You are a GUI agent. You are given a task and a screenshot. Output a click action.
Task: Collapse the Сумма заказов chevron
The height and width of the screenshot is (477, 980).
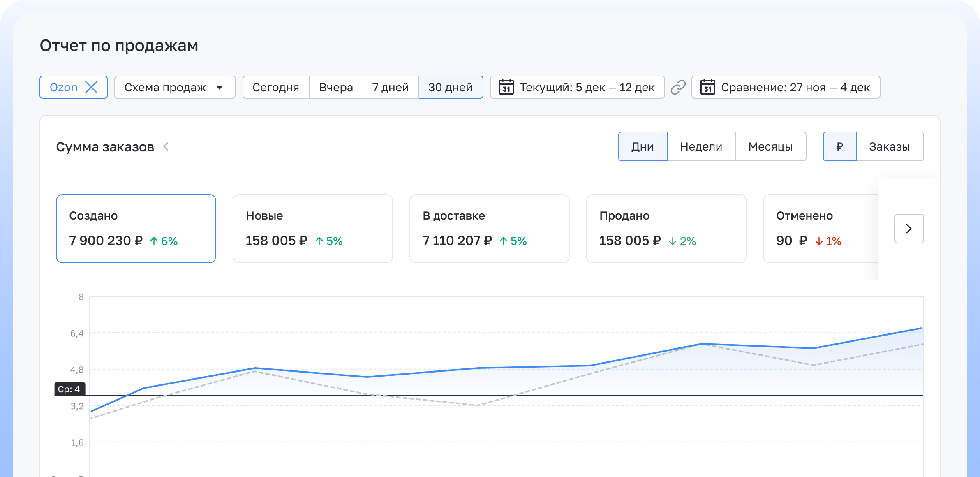pyautogui.click(x=166, y=146)
